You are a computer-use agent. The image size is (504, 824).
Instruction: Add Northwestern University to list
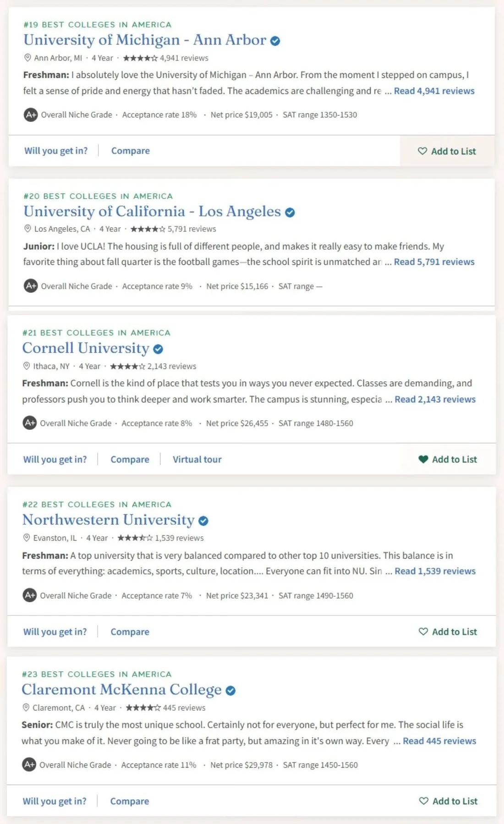tap(448, 632)
